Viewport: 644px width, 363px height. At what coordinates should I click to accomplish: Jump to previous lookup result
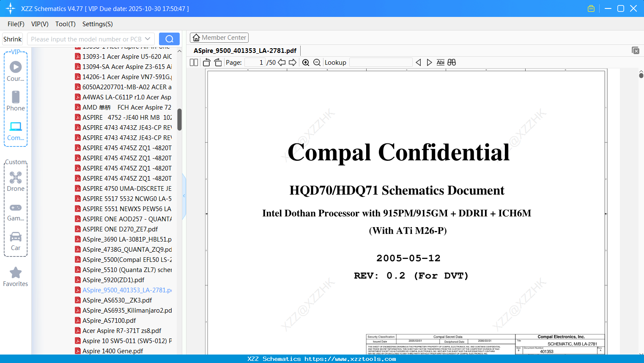(x=418, y=63)
